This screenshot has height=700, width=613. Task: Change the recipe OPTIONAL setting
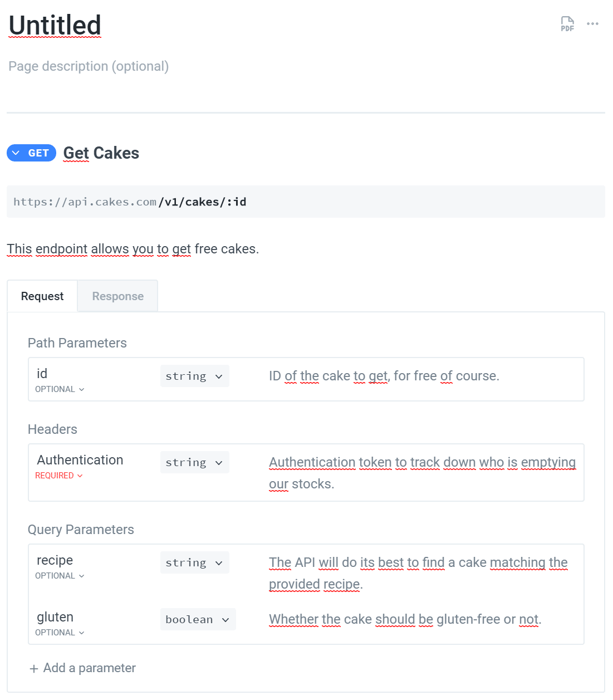[59, 575]
